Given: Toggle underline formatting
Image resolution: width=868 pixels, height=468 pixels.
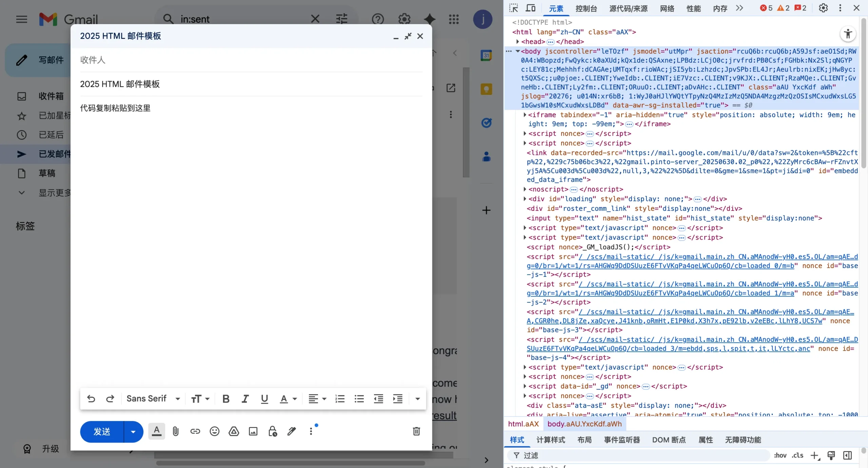Looking at the screenshot, I should click(x=264, y=399).
